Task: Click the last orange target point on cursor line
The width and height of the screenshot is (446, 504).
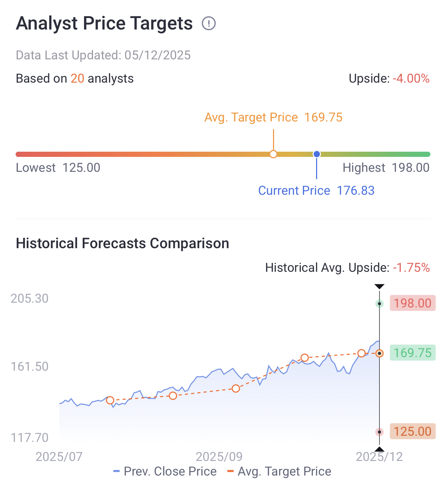Action: pyautogui.click(x=380, y=353)
